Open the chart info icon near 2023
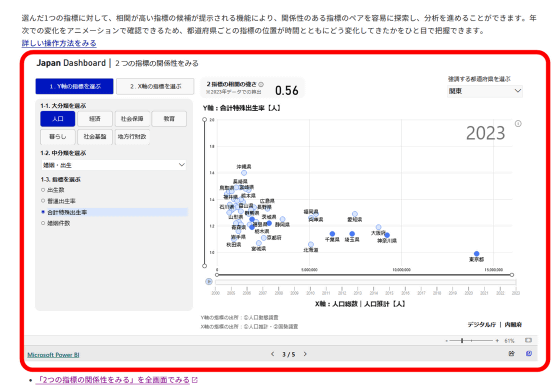Image resolution: width=560 pixels, height=392 pixels. click(x=518, y=124)
